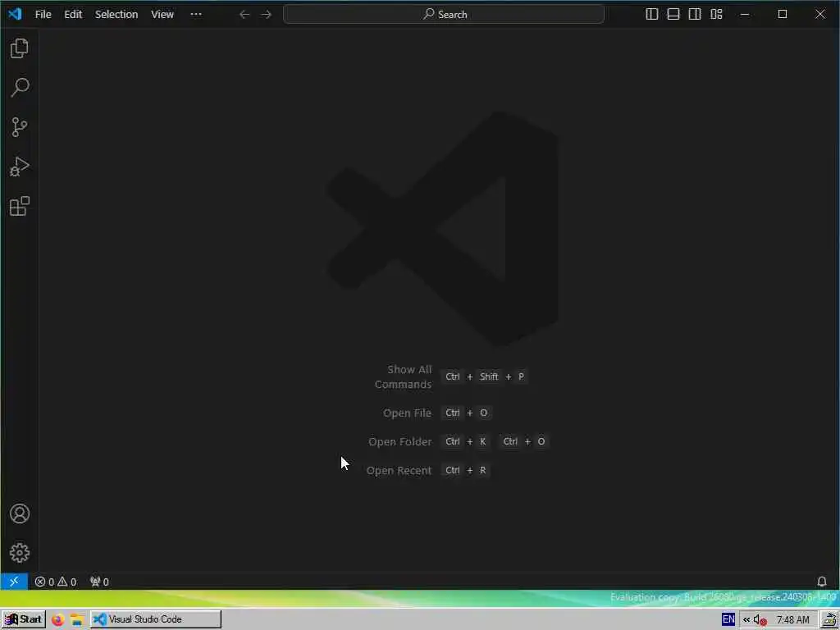Open the Edit menu
Image resolution: width=840 pixels, height=630 pixels.
73,15
